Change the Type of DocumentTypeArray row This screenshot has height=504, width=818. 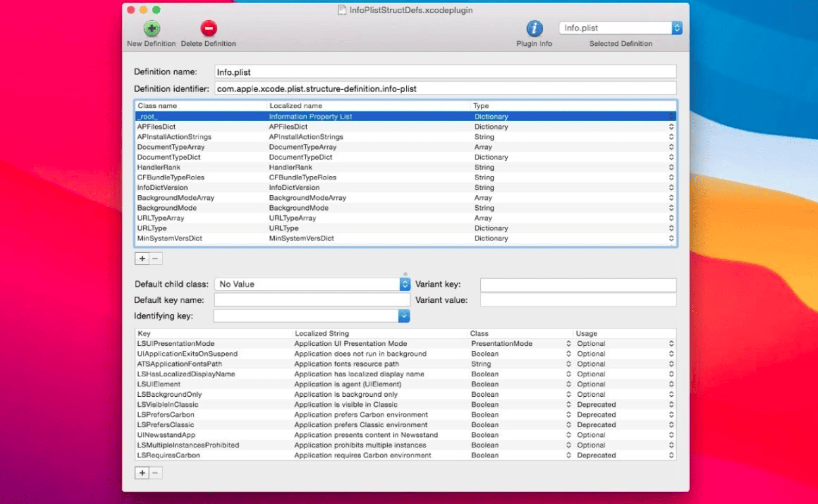tap(671, 147)
